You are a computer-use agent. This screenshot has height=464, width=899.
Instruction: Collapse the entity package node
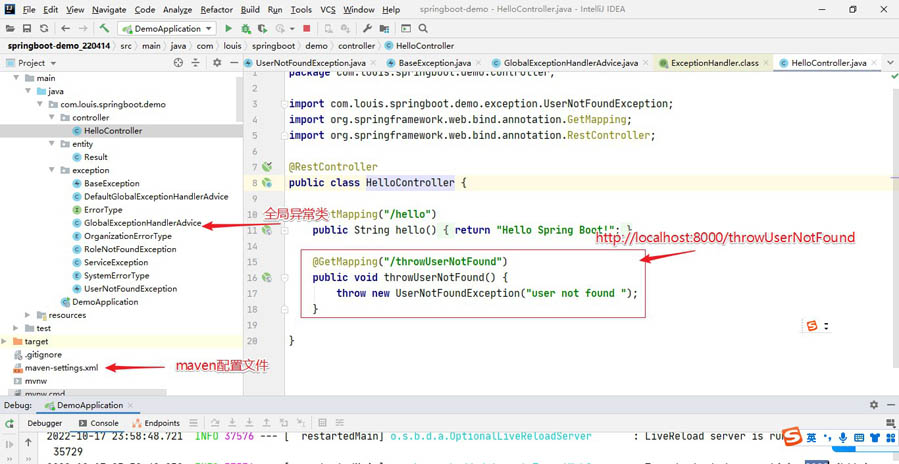[53, 144]
